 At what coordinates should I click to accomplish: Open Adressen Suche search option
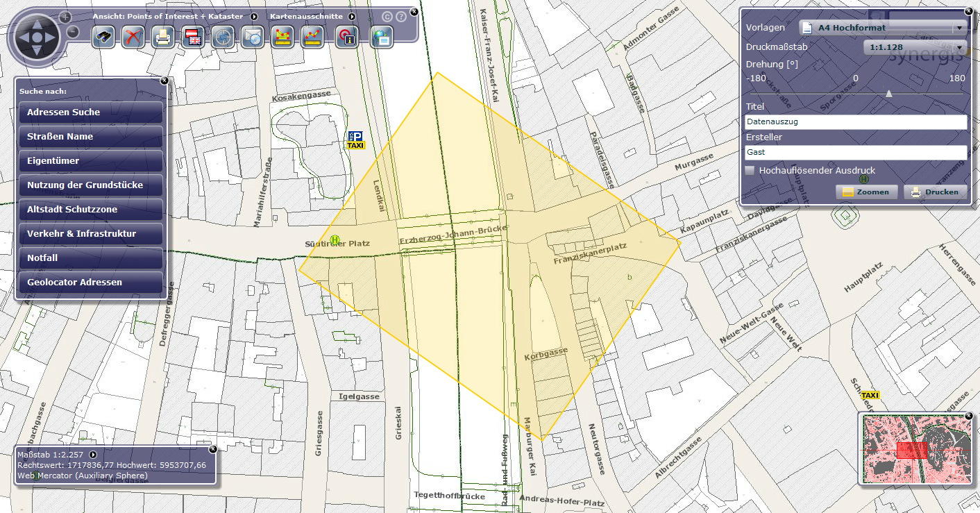coord(91,112)
